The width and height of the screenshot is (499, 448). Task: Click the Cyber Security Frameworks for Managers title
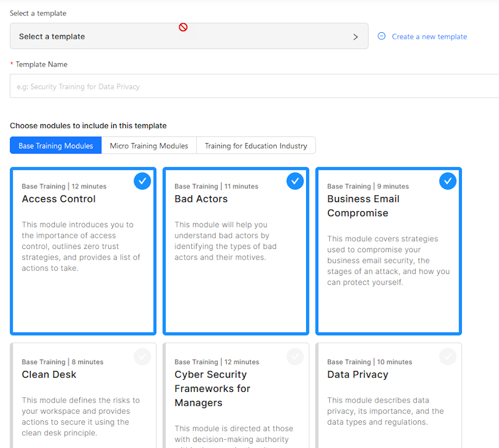212,389
